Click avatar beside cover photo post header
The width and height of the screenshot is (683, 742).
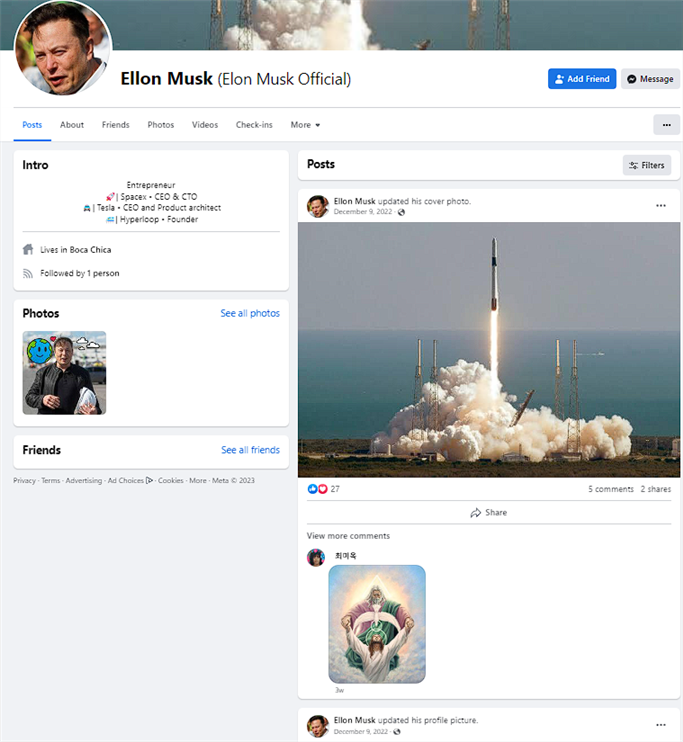318,206
